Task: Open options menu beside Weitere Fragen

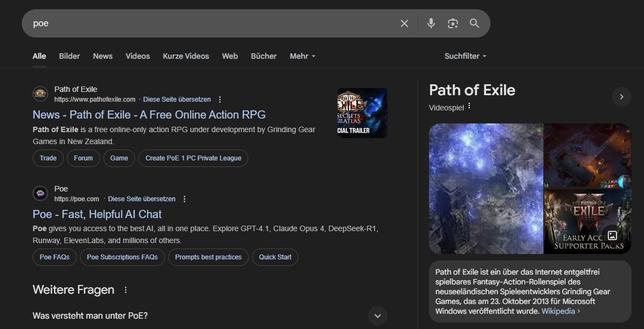Action: point(126,290)
